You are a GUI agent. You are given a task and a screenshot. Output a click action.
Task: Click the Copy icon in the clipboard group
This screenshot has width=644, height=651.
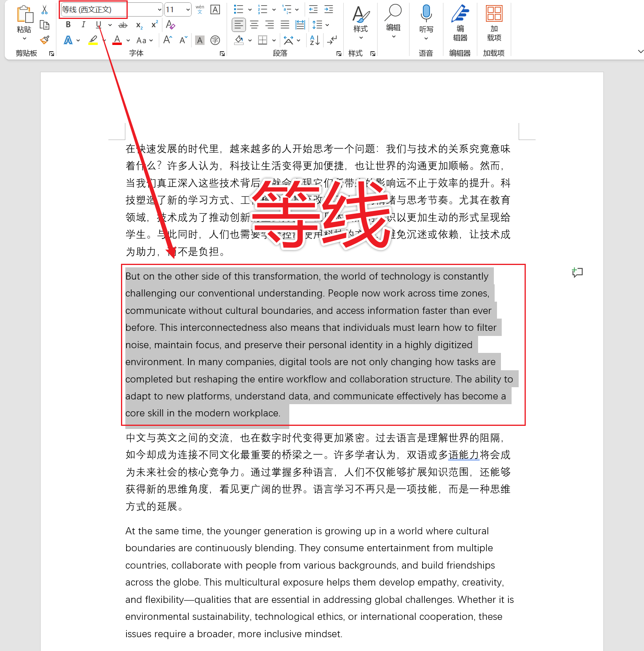45,25
